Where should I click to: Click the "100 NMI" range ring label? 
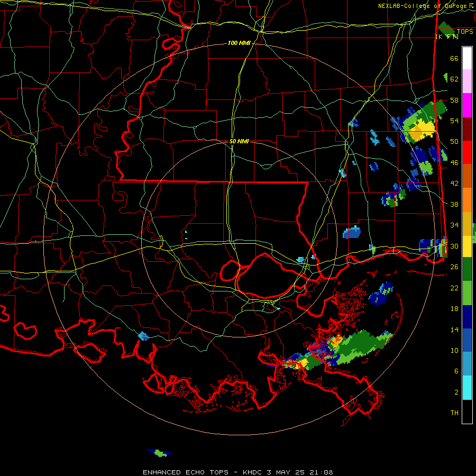click(x=239, y=43)
